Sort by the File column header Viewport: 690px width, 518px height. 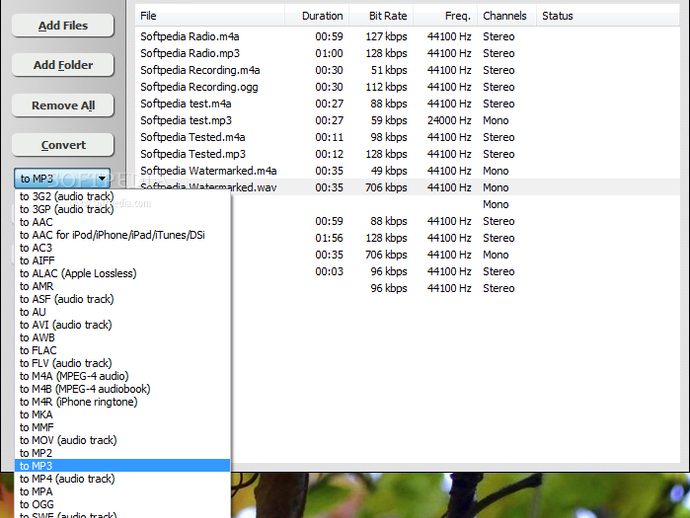point(210,16)
